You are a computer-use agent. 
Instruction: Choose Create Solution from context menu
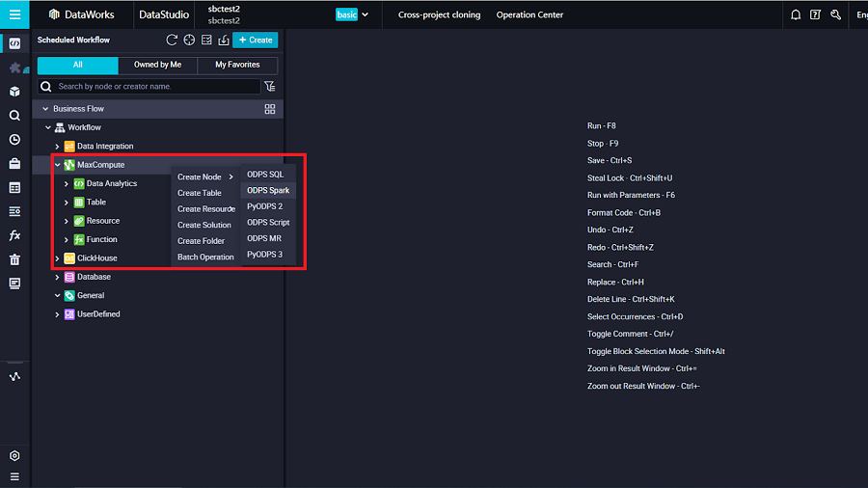205,225
